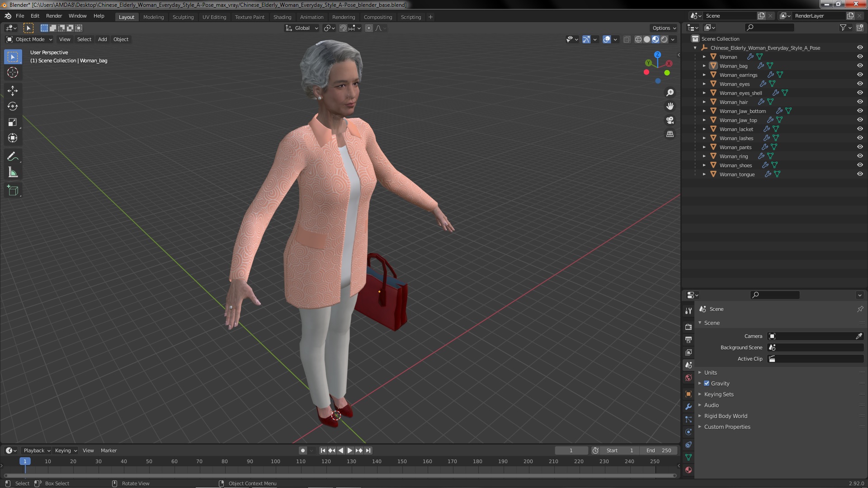Click frame 100 on the timeline
The height and width of the screenshot is (488, 868).
click(x=275, y=462)
